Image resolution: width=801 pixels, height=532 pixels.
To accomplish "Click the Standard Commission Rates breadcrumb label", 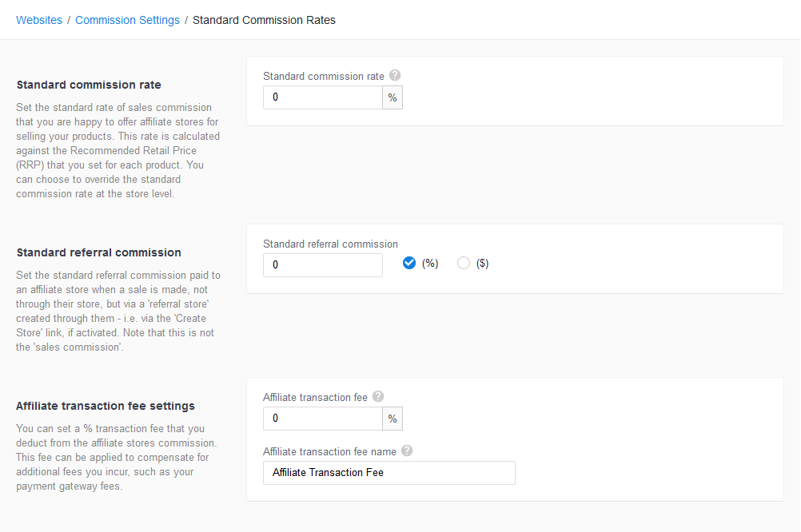I will point(264,19).
